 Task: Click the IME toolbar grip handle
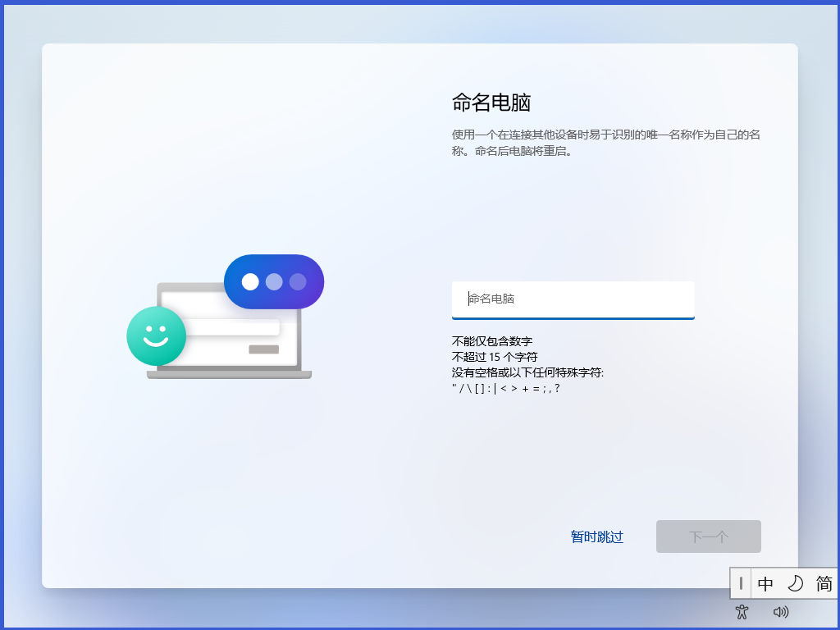coord(741,584)
